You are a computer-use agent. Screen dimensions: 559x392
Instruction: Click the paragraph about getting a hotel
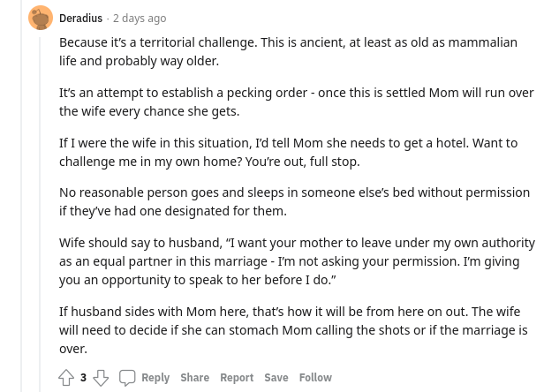pyautogui.click(x=289, y=152)
